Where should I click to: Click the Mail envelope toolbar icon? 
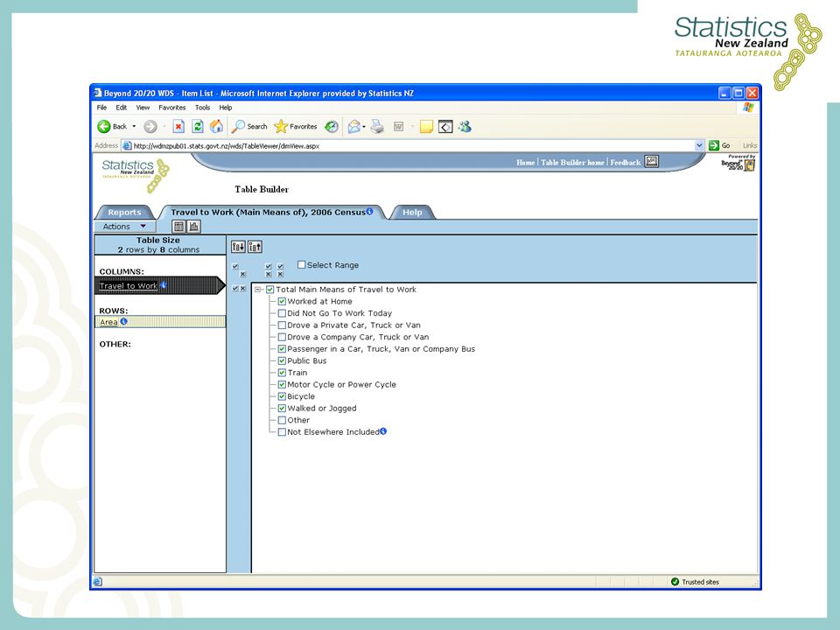click(x=353, y=126)
